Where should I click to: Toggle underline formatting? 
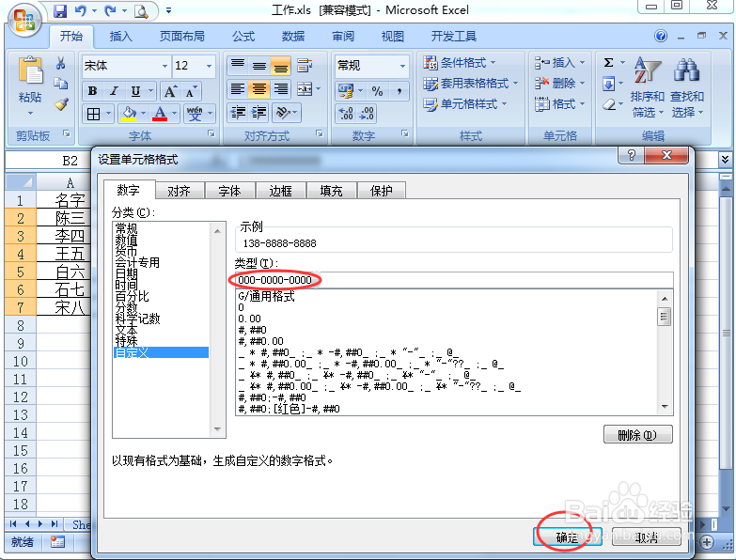135,91
